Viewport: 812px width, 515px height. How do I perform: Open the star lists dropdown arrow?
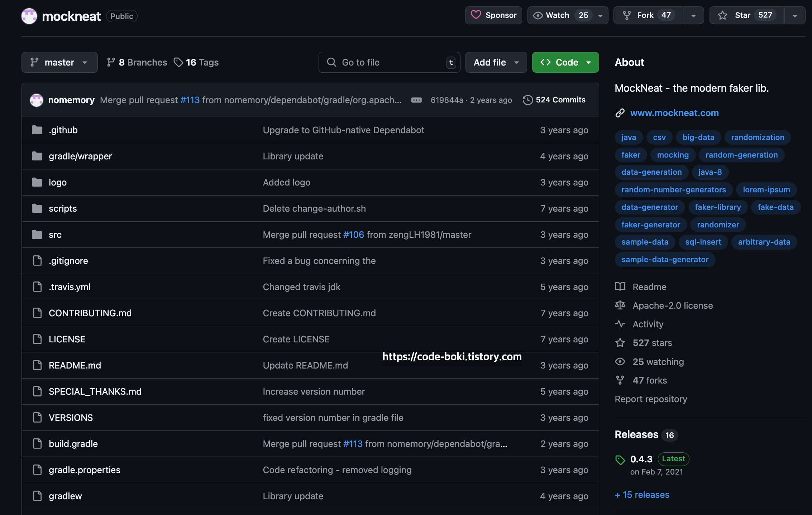click(795, 15)
